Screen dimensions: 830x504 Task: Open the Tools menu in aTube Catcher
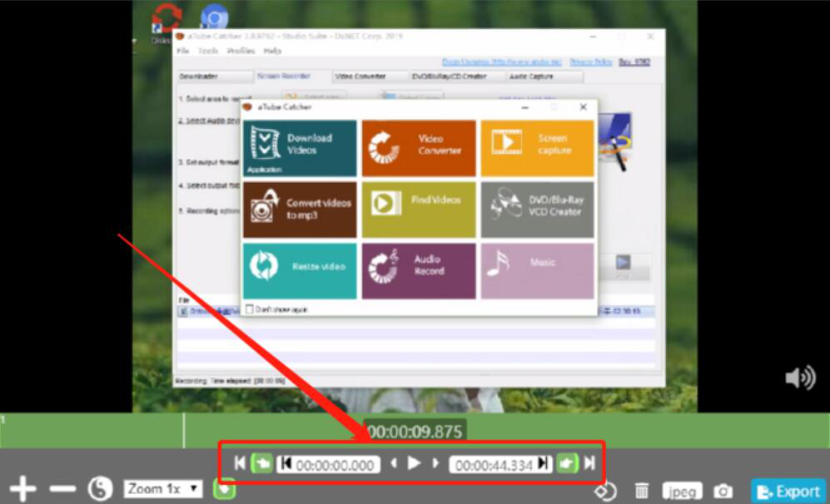(x=208, y=51)
